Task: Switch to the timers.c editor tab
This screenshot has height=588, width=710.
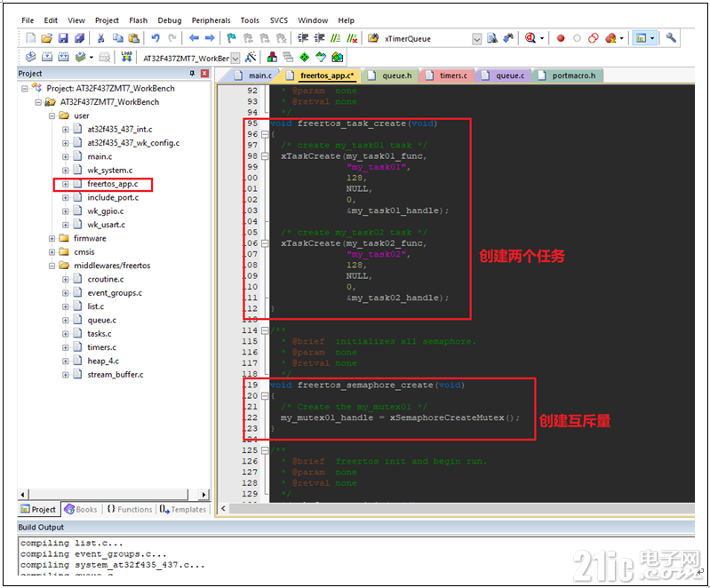Action: [446, 75]
